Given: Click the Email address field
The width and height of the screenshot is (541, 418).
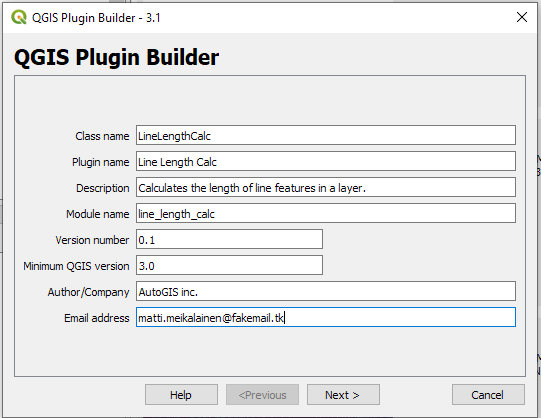Looking at the screenshot, I should click(326, 317).
